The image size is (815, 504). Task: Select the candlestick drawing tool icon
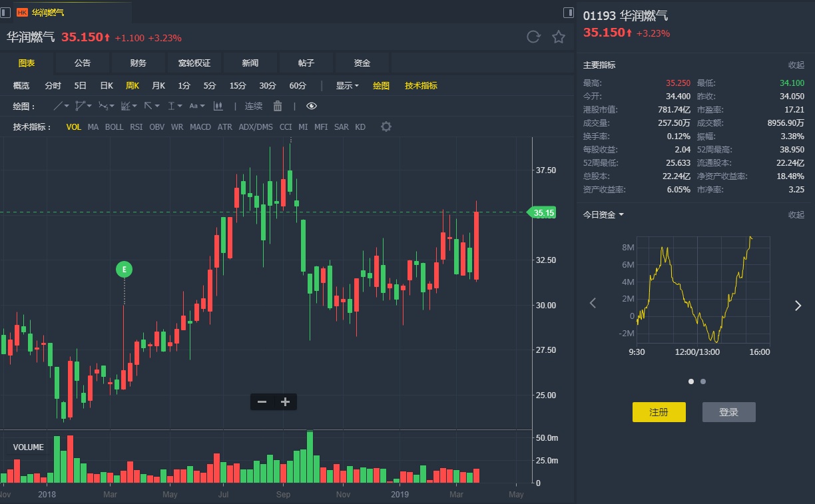(218, 106)
